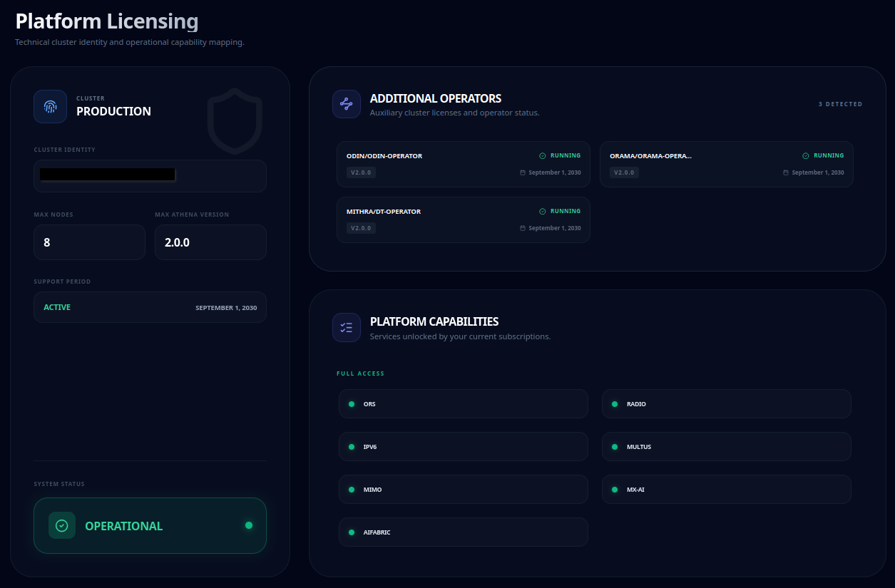Click the V2.0.0 badge in the ODIN/ODIN-OPERATOR card
The image size is (895, 588).
click(362, 172)
